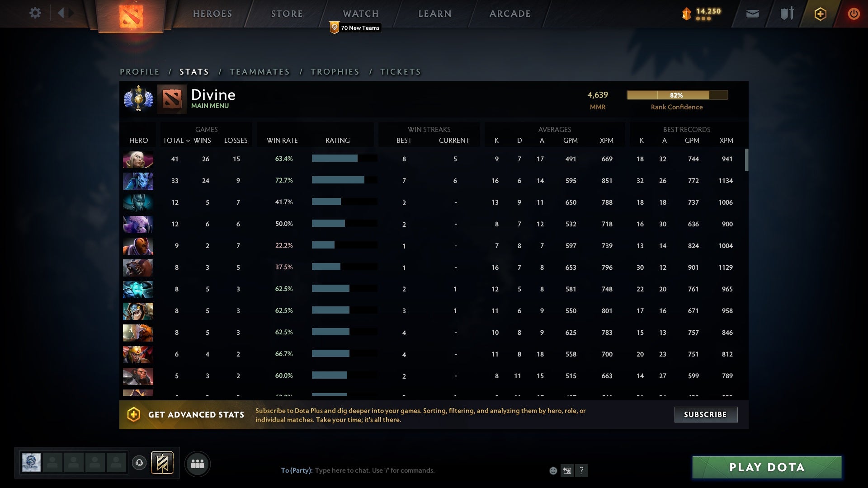Open the WATCH menu
The image size is (868, 488).
click(x=361, y=13)
